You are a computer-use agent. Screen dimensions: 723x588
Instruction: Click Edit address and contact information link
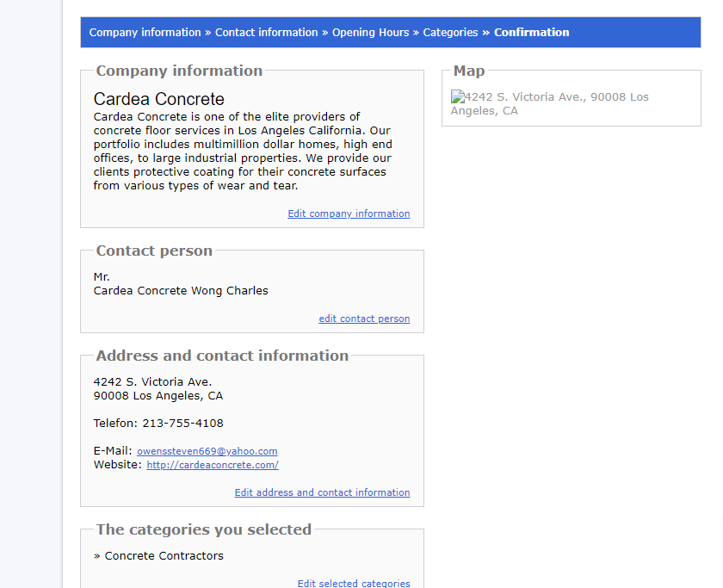(322, 492)
